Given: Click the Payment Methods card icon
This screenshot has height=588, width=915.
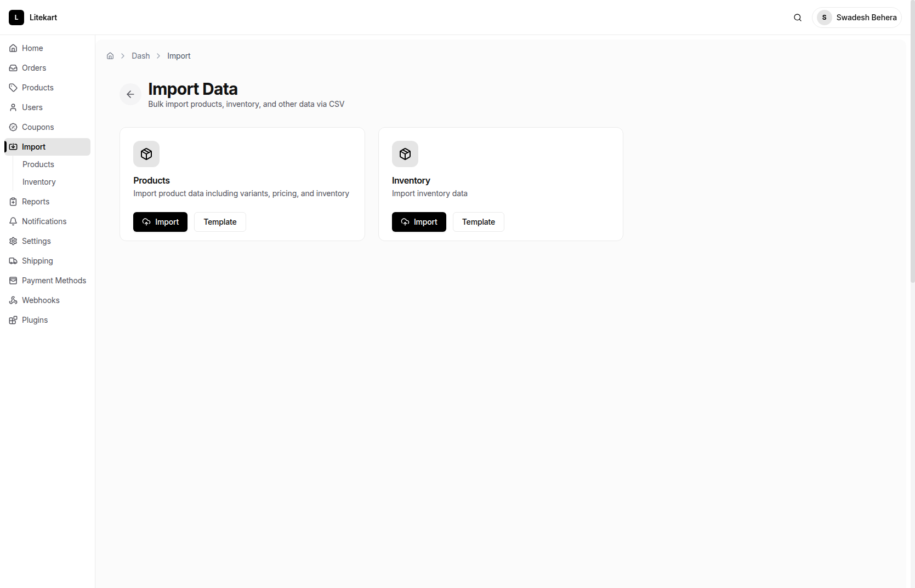Looking at the screenshot, I should [x=13, y=281].
